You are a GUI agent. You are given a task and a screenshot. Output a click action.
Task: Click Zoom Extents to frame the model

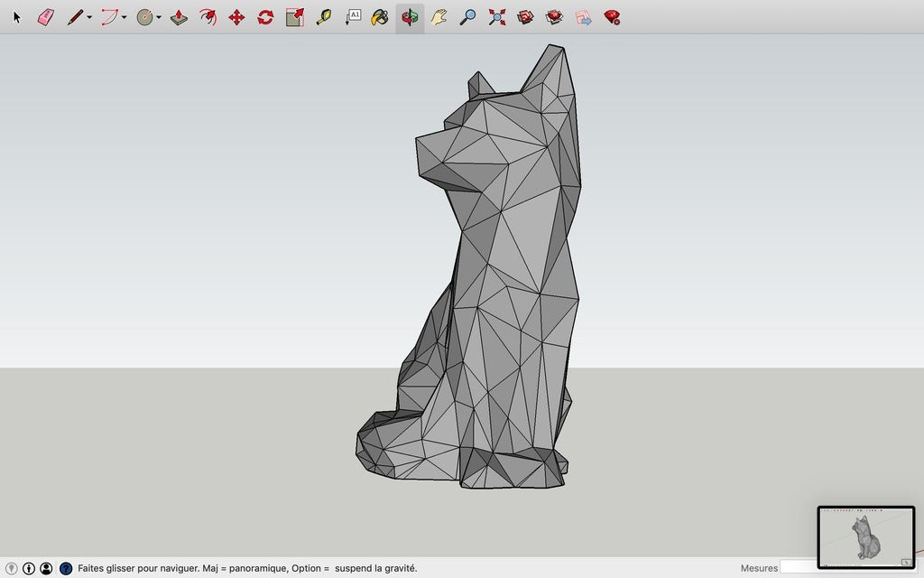pos(498,15)
